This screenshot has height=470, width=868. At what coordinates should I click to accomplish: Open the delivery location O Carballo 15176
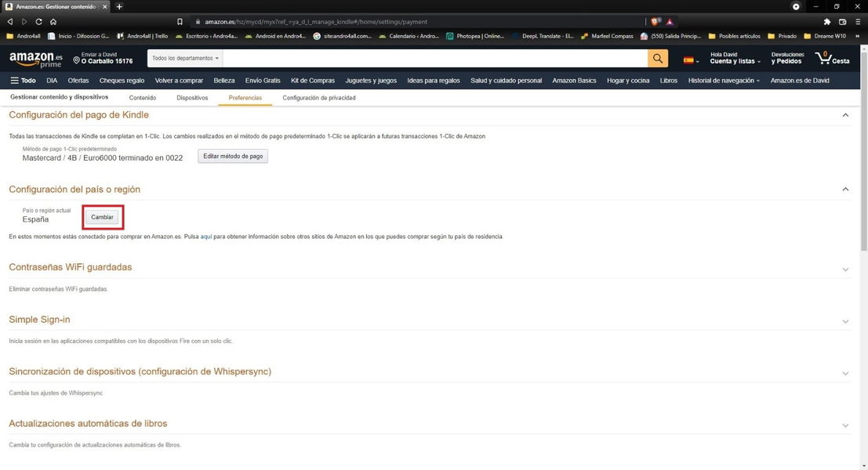tap(103, 58)
